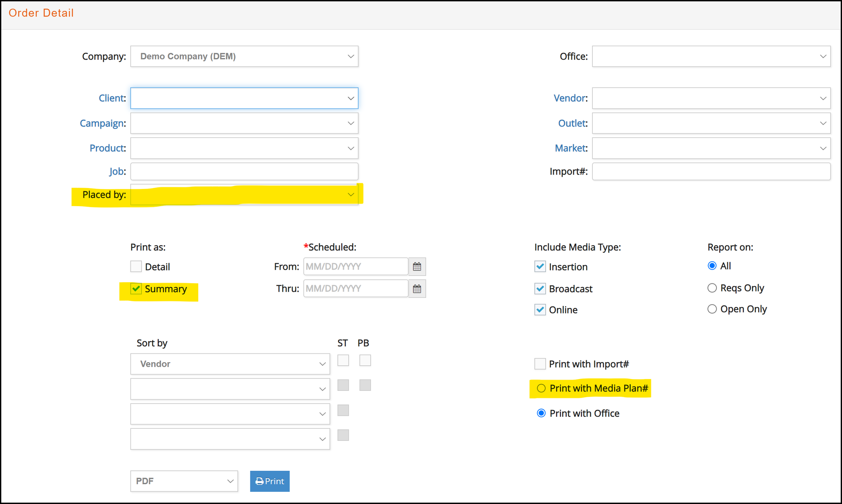Uncheck the Broadcast media type

[x=540, y=289]
